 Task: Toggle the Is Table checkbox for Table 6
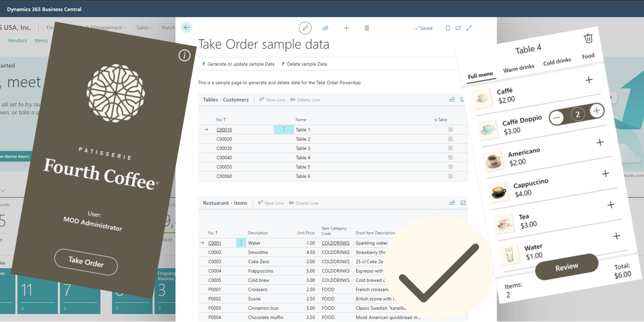pos(450,176)
